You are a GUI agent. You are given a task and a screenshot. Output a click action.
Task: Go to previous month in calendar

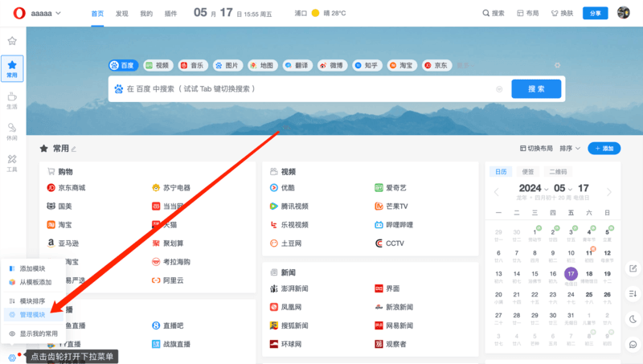tap(497, 192)
